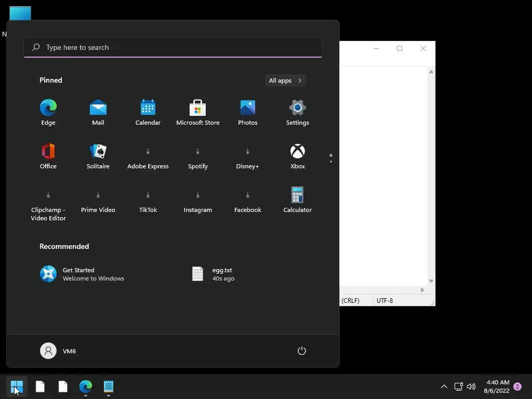
Task: Click UTF-8 encoding in Notepad status bar
Action: (385, 301)
